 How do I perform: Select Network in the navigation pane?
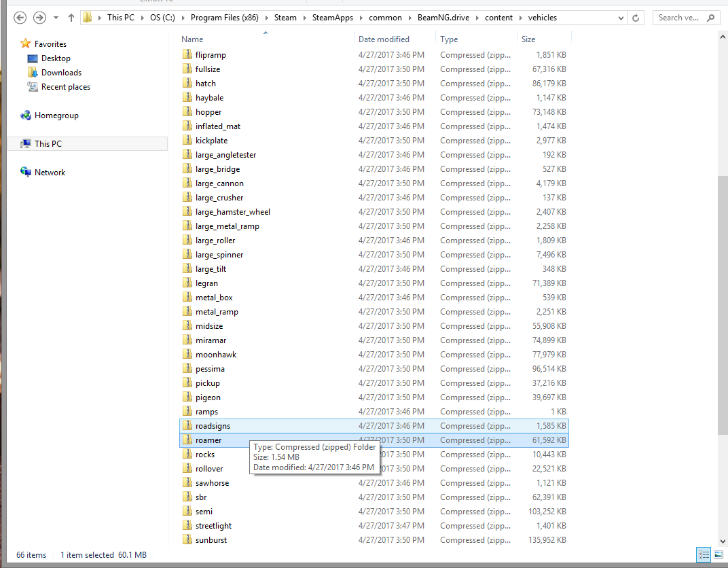tap(50, 173)
